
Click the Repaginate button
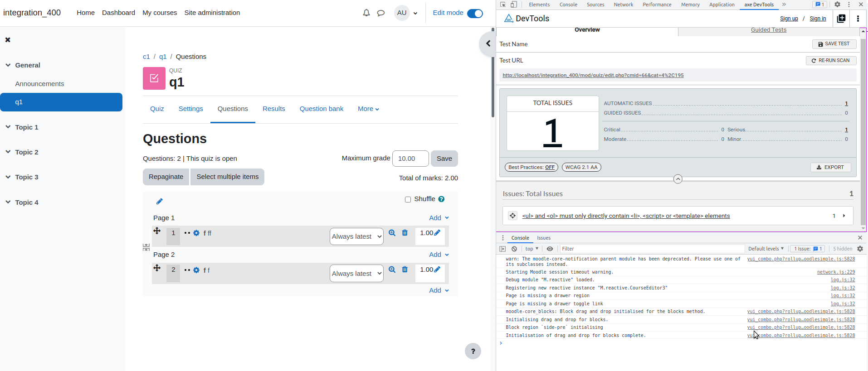pos(166,177)
